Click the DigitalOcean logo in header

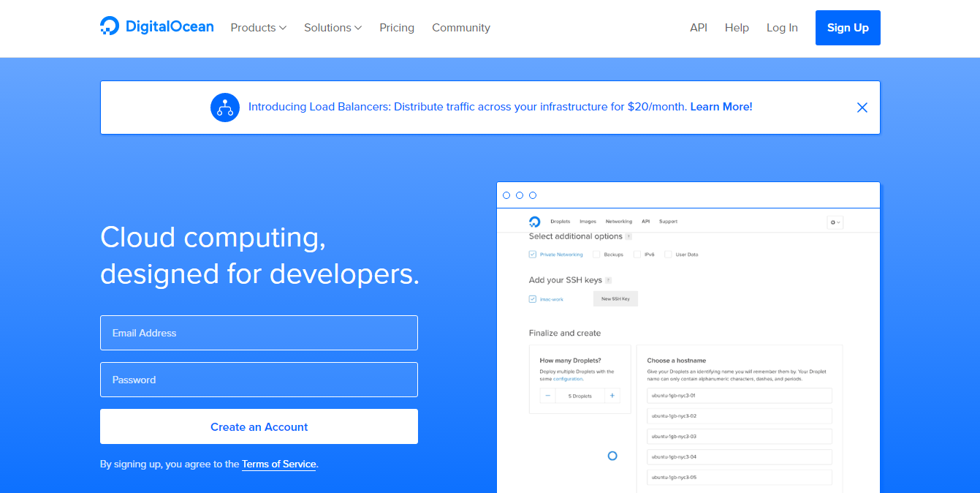tap(156, 27)
